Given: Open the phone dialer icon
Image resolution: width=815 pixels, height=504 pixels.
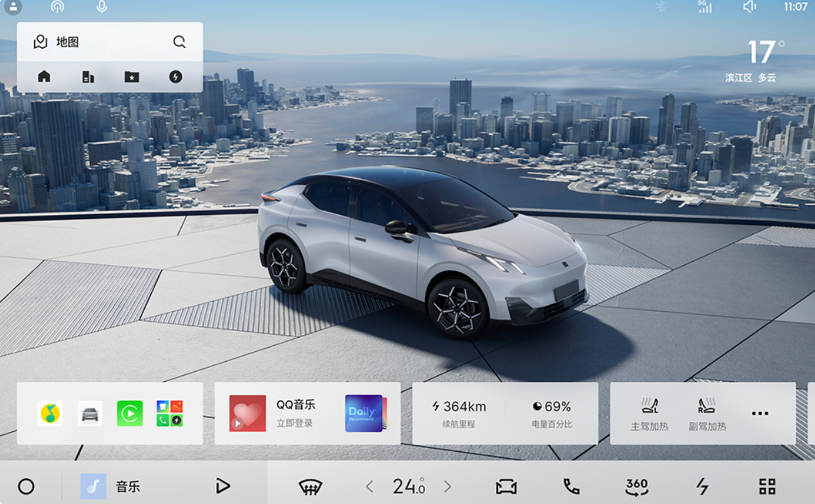Looking at the screenshot, I should point(571,487).
